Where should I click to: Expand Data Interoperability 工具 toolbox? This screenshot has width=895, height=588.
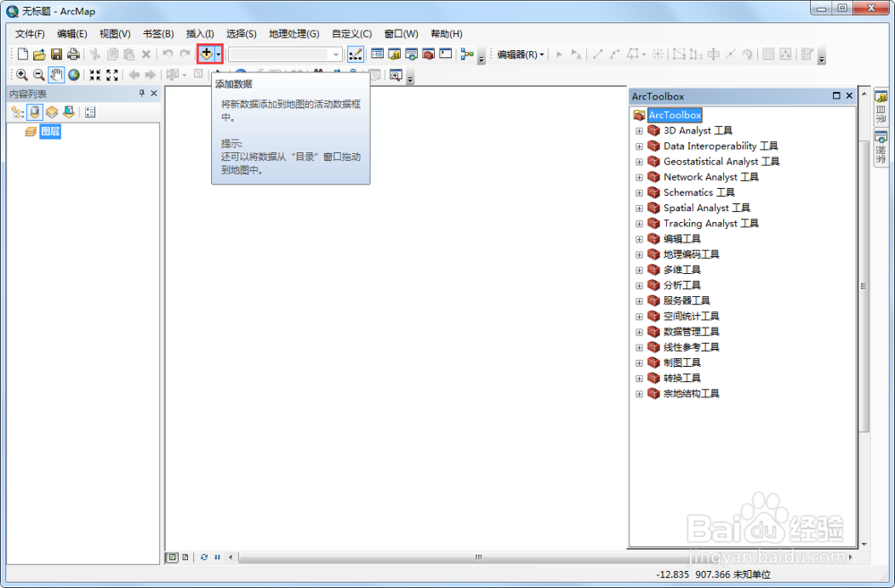[x=639, y=146]
